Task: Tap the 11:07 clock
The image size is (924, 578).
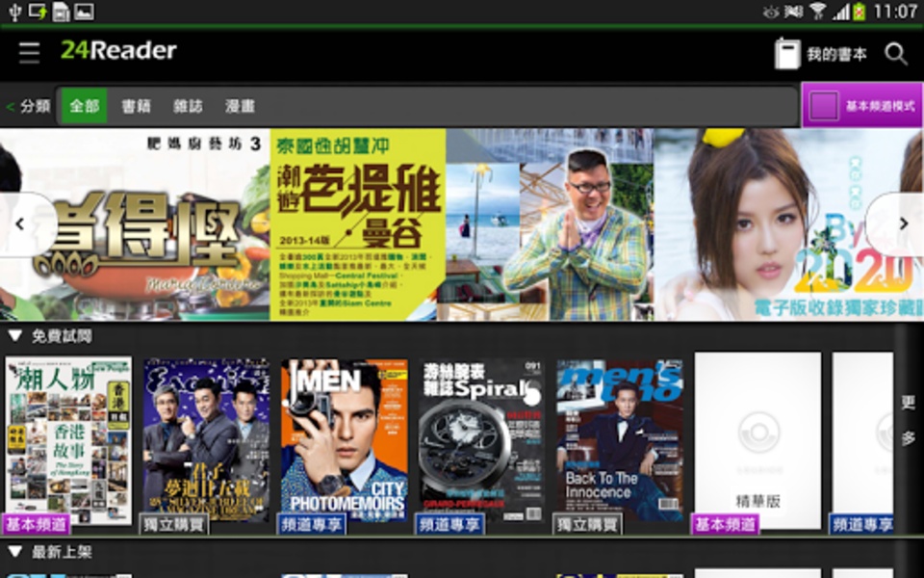Action: click(x=895, y=12)
